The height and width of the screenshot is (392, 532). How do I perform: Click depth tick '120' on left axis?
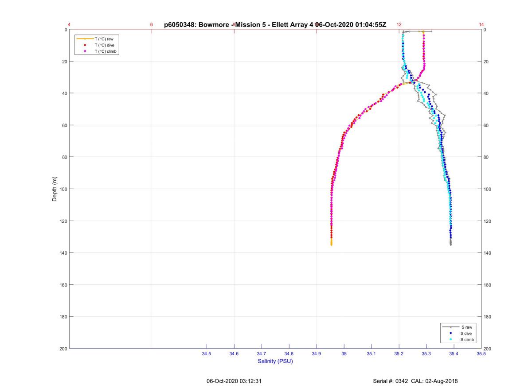click(x=63, y=221)
